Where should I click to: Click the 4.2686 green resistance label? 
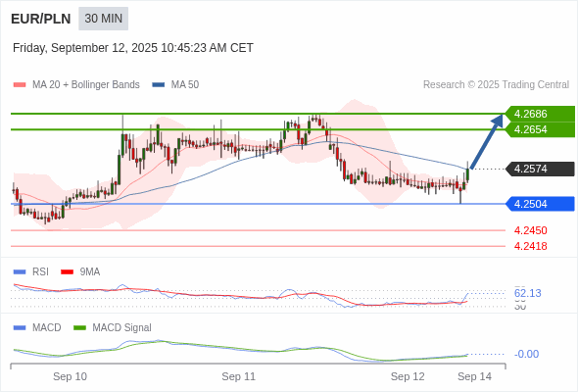click(x=540, y=114)
